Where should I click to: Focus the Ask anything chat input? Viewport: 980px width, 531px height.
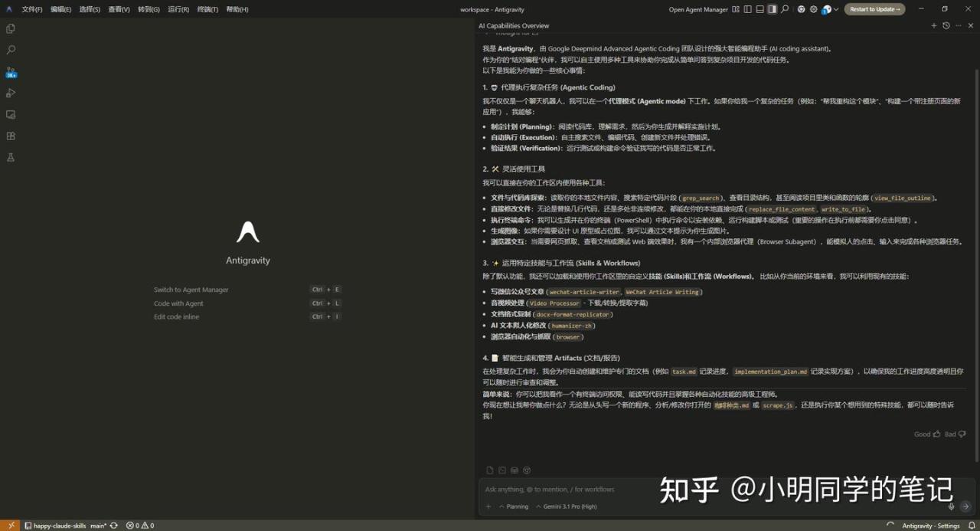coord(689,489)
